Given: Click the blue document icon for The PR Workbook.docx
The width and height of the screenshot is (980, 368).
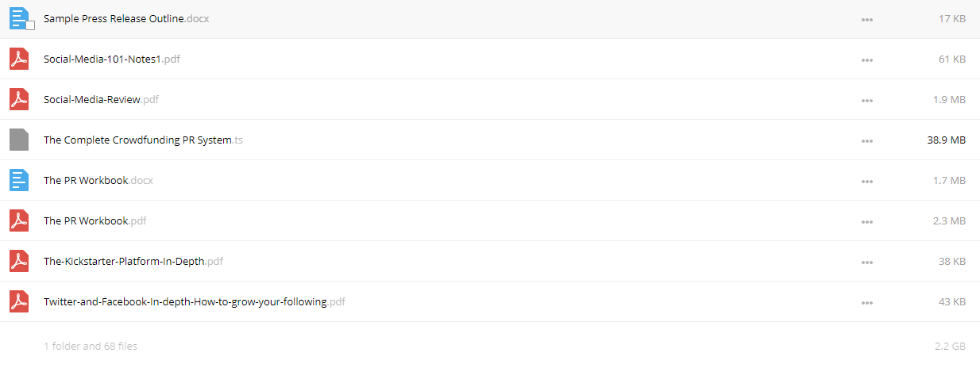Looking at the screenshot, I should coord(19,180).
